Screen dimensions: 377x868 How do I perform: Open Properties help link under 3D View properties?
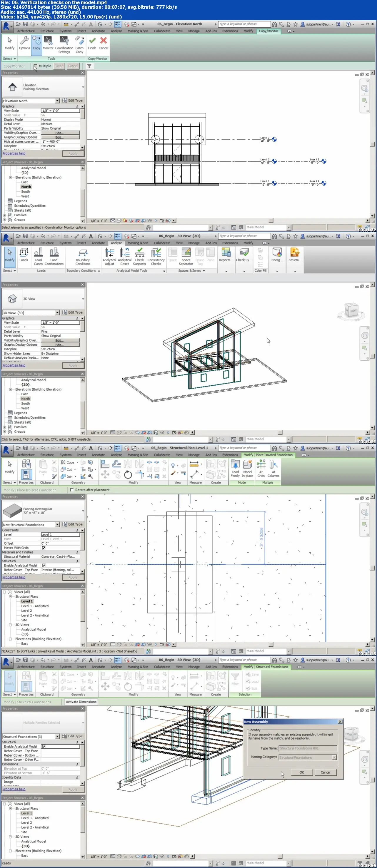[x=14, y=365]
